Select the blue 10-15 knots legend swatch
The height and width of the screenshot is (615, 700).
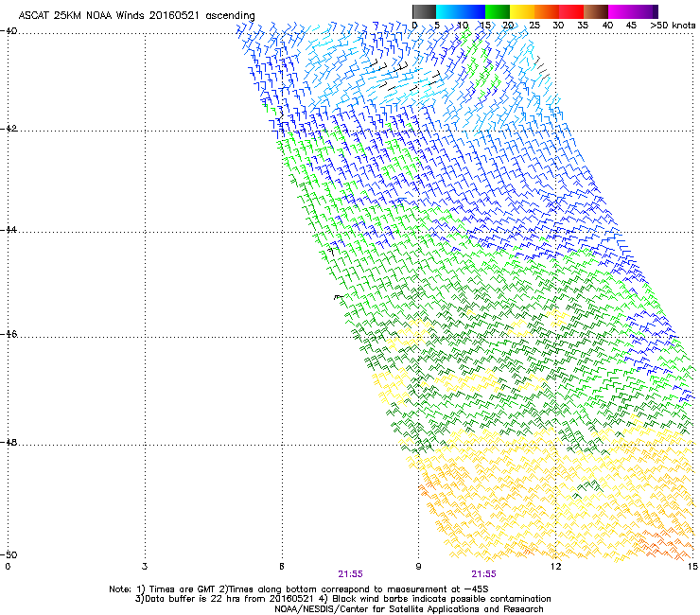pyautogui.click(x=473, y=11)
